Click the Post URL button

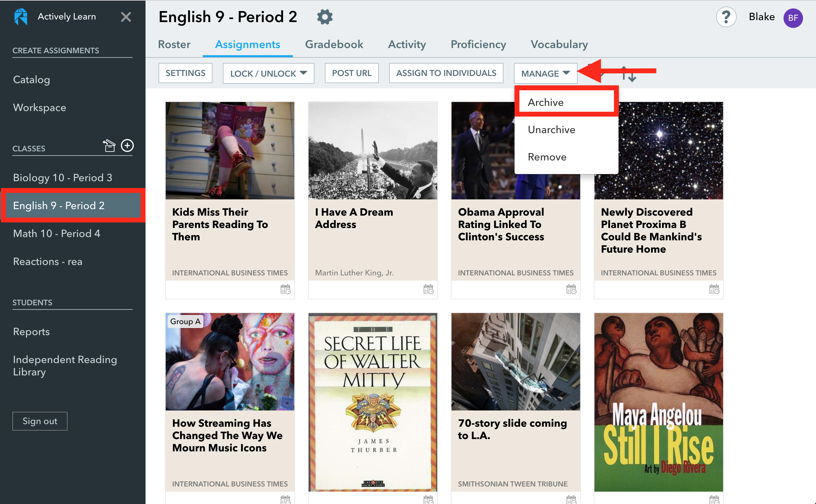[x=352, y=73]
